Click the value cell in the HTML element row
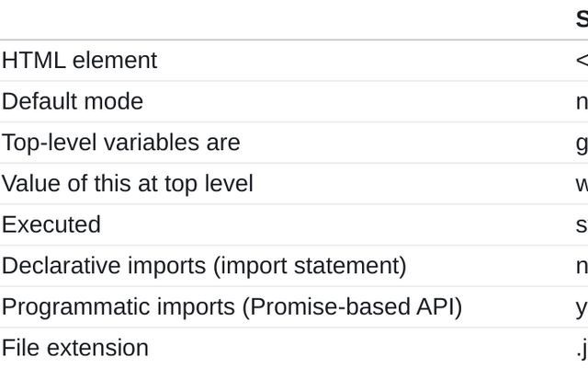Image resolution: width=588 pixels, height=368 pixels. (x=582, y=61)
